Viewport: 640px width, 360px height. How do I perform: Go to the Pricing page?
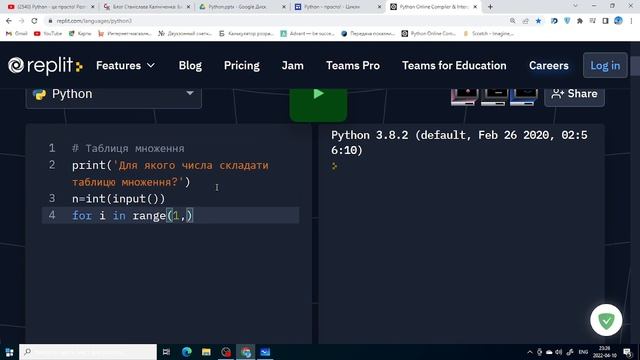tap(242, 66)
